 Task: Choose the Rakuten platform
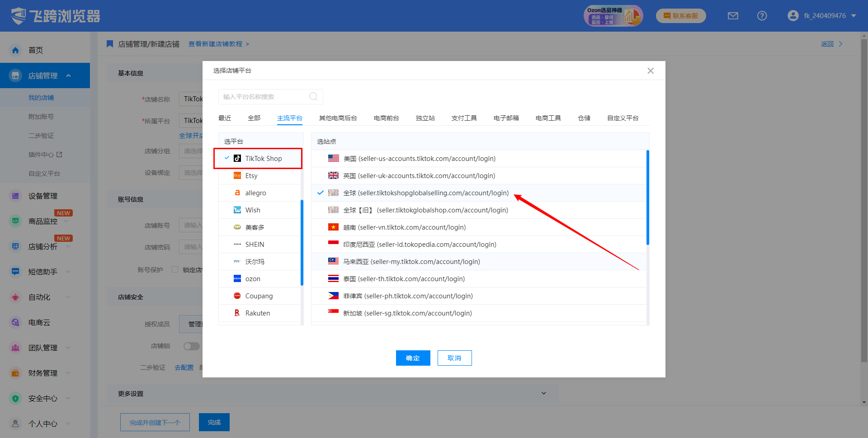257,313
